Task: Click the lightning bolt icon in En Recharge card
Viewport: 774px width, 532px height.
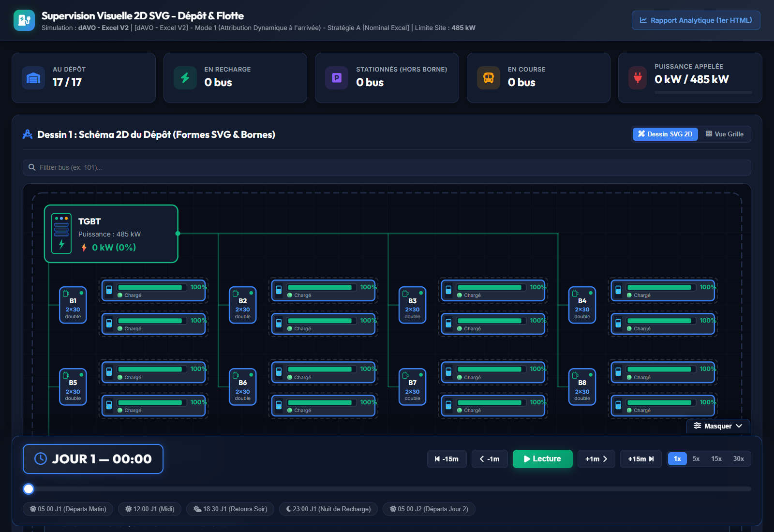Action: click(185, 78)
